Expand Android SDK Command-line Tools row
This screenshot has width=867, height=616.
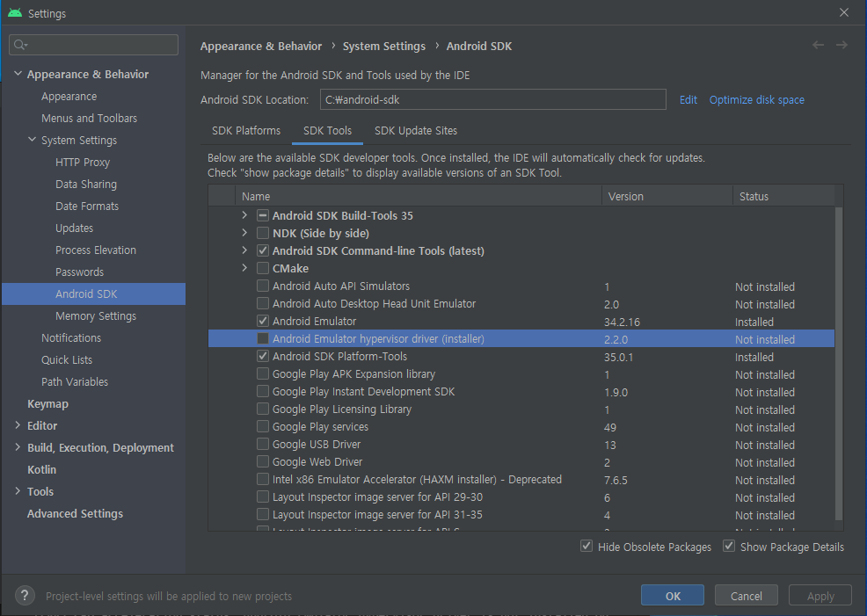click(244, 250)
